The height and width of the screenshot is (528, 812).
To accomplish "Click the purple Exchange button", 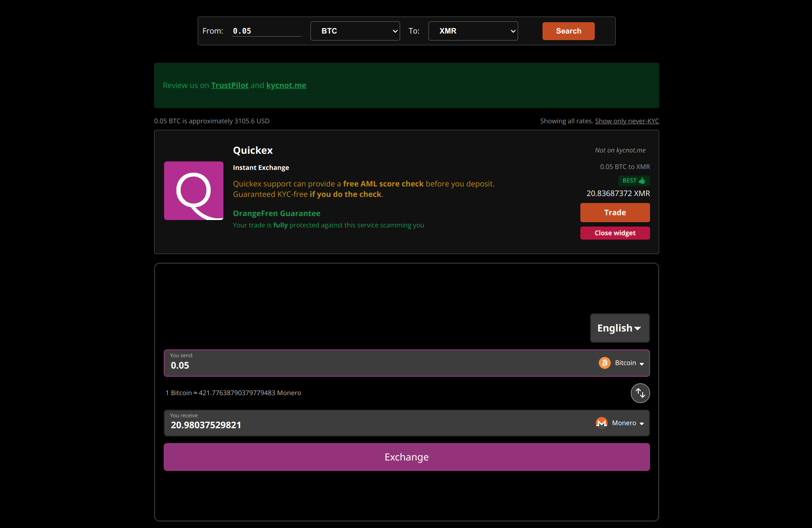I will pyautogui.click(x=407, y=457).
